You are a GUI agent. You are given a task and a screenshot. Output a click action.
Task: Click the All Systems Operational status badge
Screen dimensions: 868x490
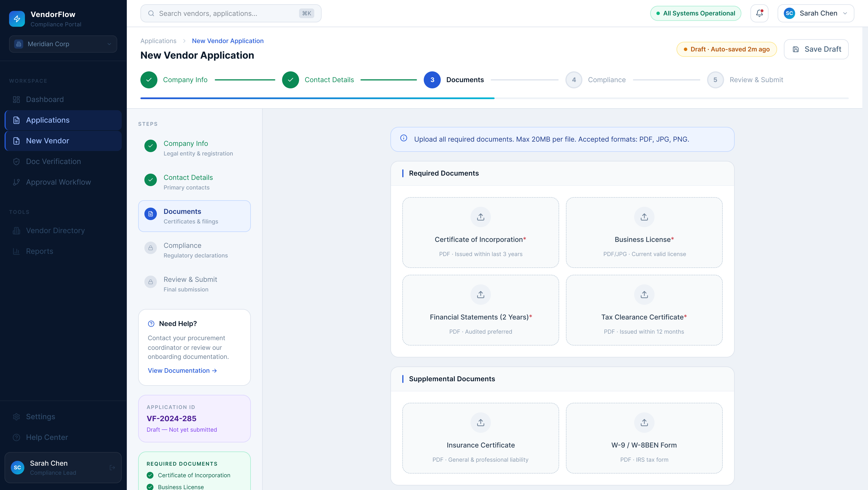[x=696, y=14]
